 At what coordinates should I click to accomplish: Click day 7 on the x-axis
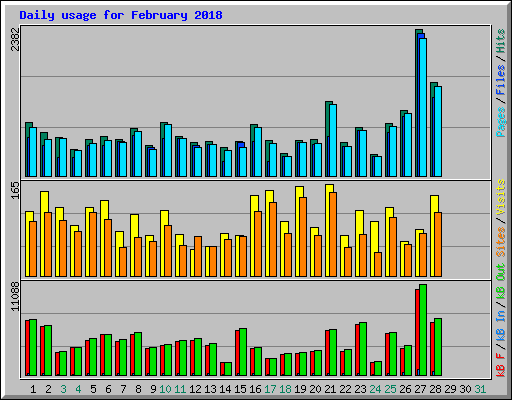coord(123,389)
